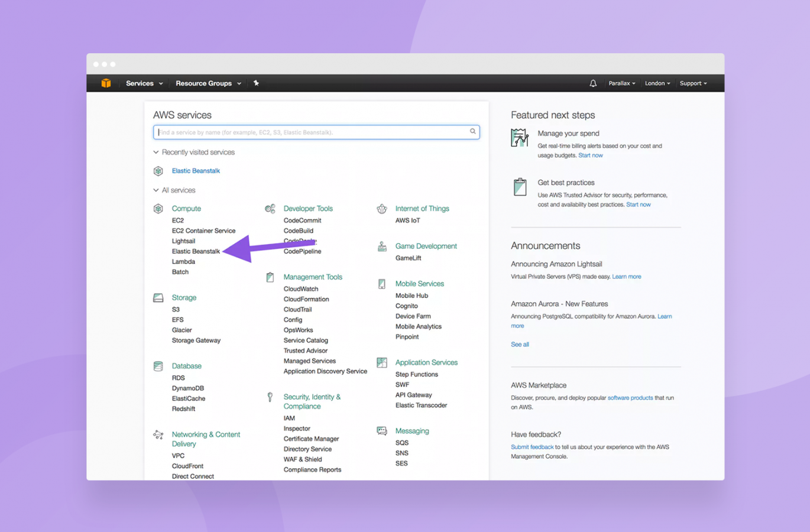Image resolution: width=810 pixels, height=532 pixels.
Task: Collapse the Recently visited services section
Action: pyautogui.click(x=194, y=153)
